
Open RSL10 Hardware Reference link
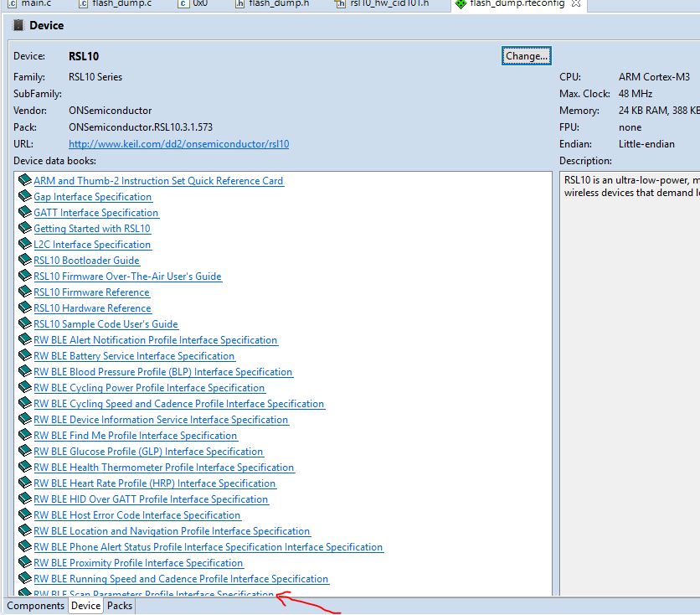click(92, 308)
